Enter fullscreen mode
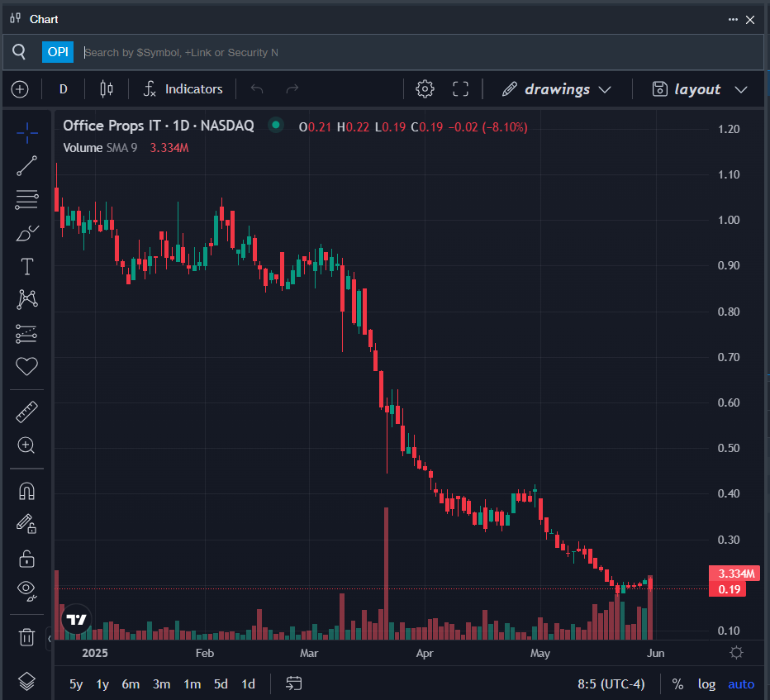 [460, 89]
